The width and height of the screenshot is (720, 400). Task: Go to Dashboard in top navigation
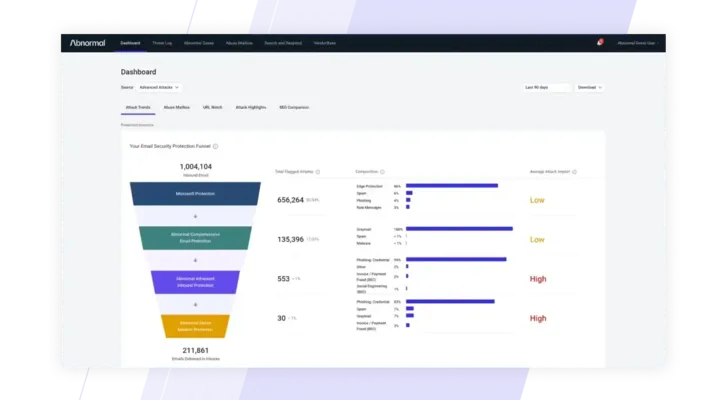coord(130,43)
